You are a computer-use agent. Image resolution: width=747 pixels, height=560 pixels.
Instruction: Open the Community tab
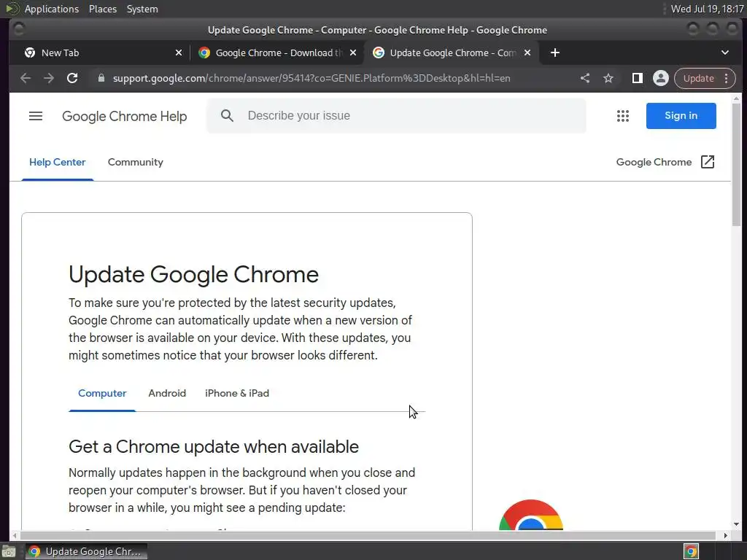pos(136,162)
